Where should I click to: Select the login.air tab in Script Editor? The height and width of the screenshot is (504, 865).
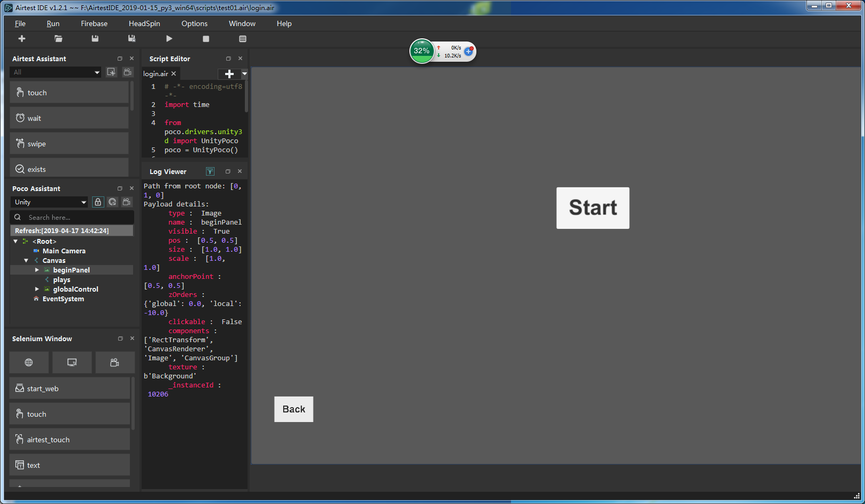tap(156, 73)
